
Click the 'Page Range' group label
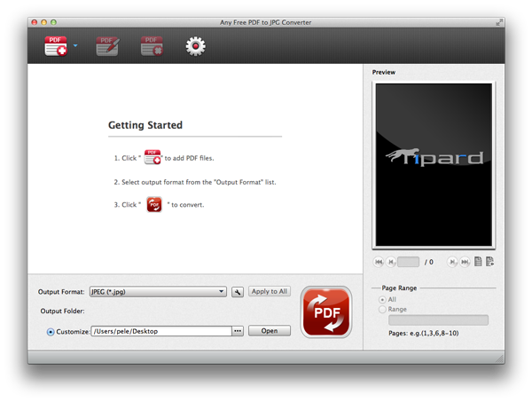click(x=399, y=288)
